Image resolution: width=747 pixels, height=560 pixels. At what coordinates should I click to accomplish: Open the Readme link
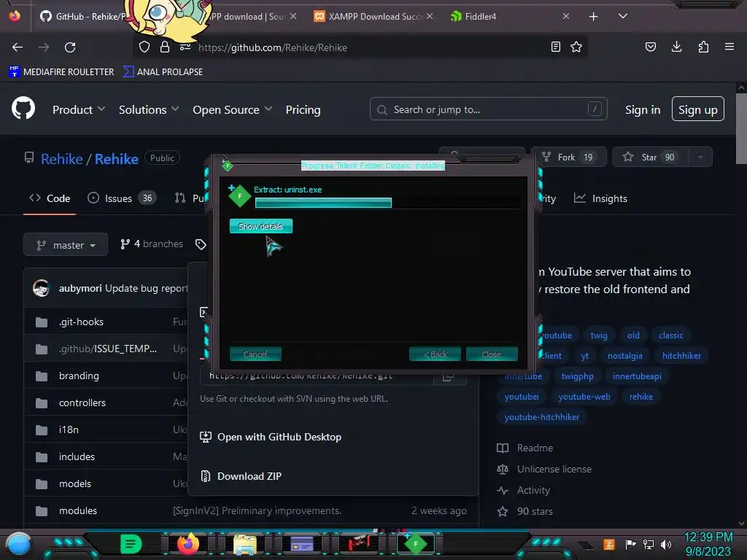click(x=525, y=448)
